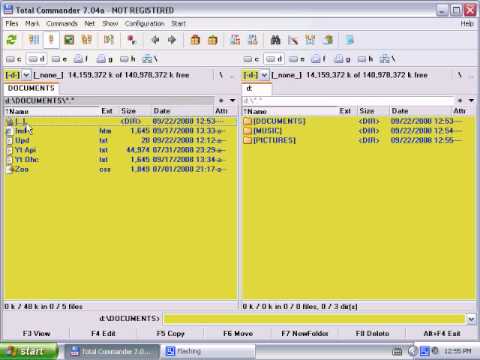Open the Windows Start button
This screenshot has width=480, height=360.
coord(29,351)
